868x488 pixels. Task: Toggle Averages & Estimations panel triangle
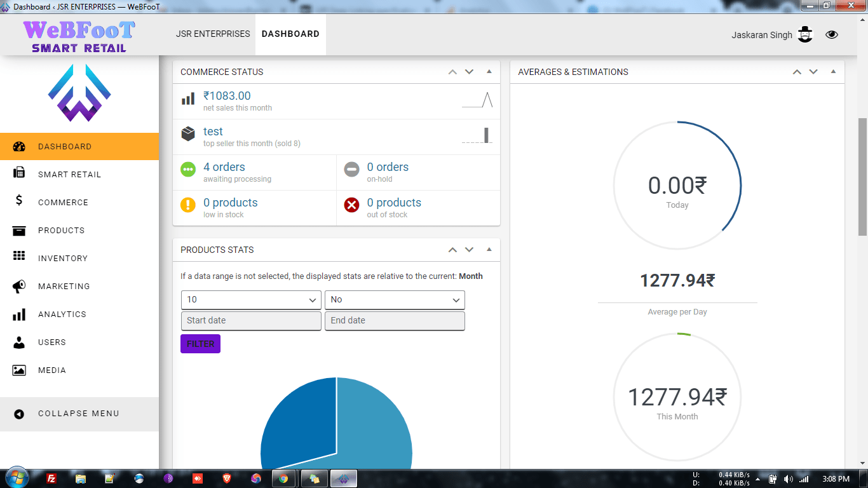click(833, 72)
